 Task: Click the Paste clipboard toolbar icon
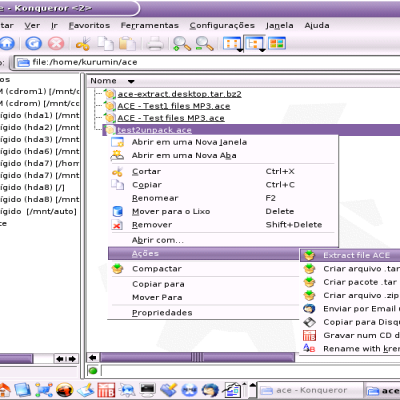[x=127, y=44]
